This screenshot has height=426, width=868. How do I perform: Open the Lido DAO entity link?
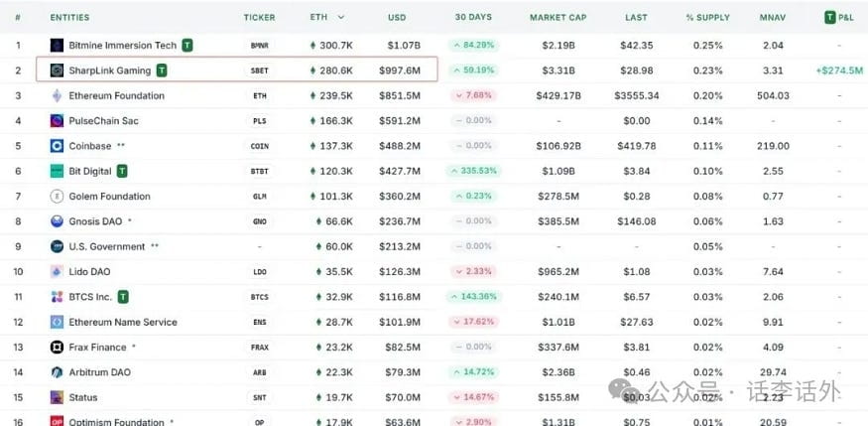[x=89, y=272]
